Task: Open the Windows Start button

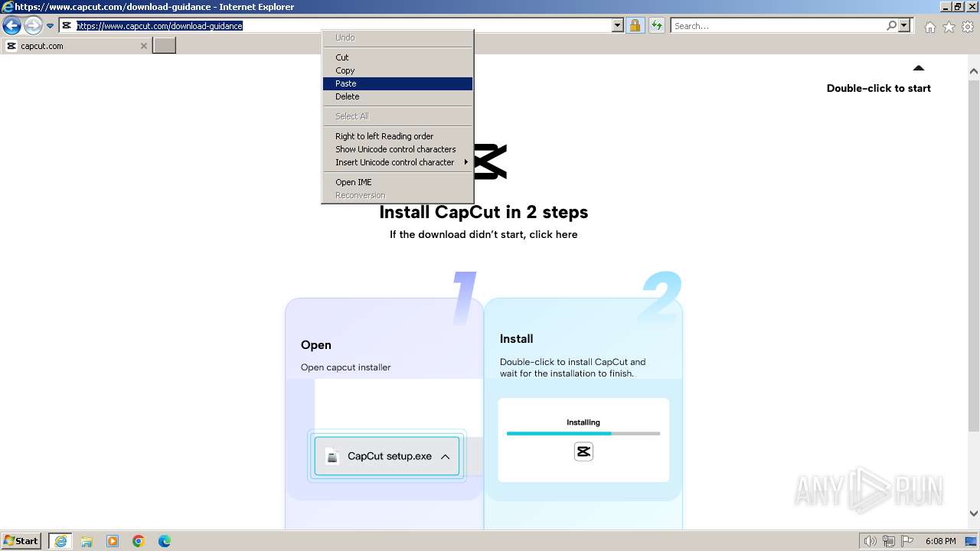Action: [21, 541]
